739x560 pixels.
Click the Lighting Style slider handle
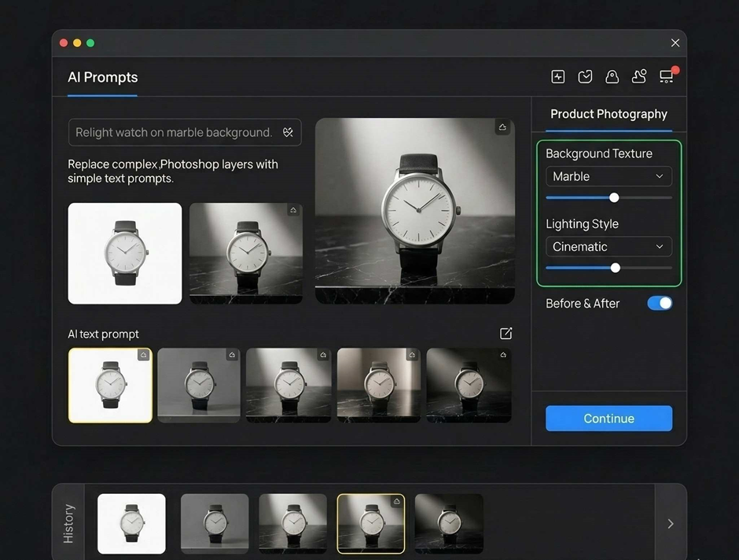tap(616, 267)
